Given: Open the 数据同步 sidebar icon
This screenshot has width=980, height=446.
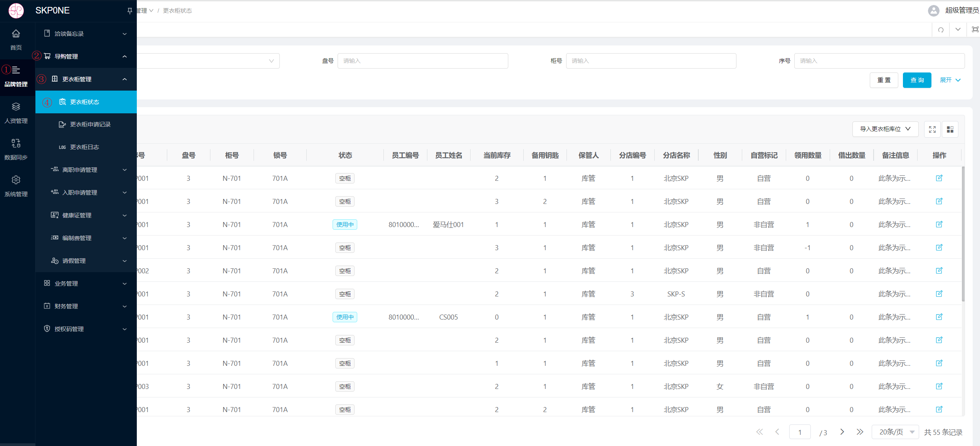Looking at the screenshot, I should 16,143.
